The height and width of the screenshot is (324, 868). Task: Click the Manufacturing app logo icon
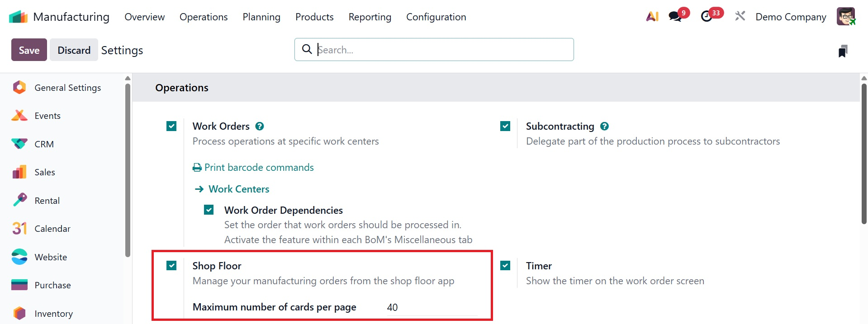[18, 17]
